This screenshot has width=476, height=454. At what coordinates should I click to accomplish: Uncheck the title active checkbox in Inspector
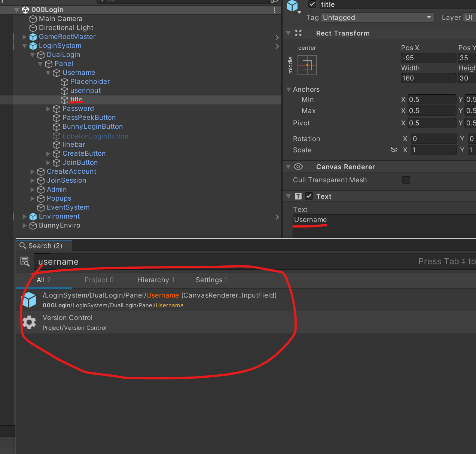click(x=312, y=4)
